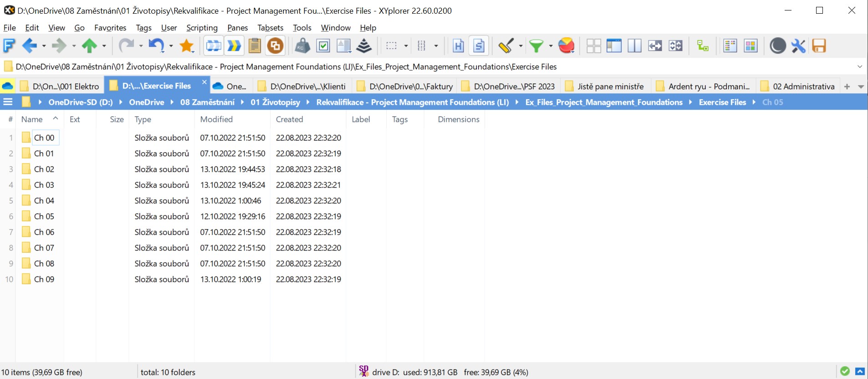Viewport: 868px width, 379px height.
Task: Toggle system files with the S page icon
Action: click(x=479, y=46)
